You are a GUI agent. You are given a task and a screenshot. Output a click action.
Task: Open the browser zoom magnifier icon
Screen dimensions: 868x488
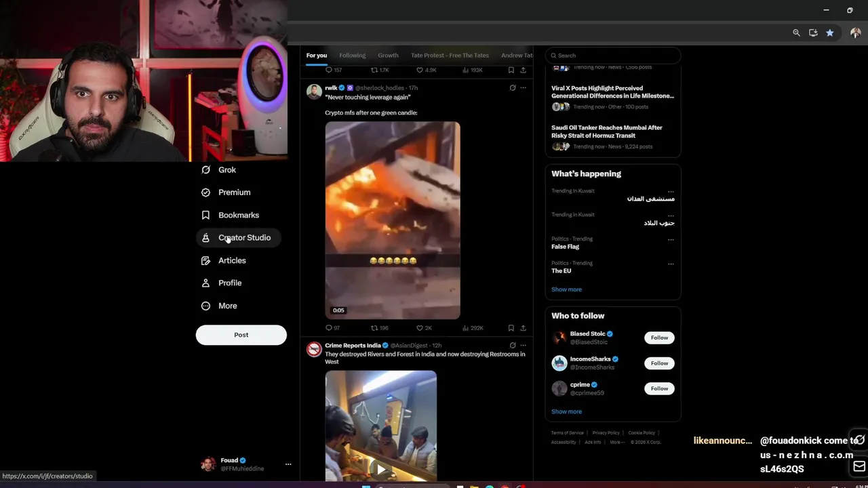796,33
